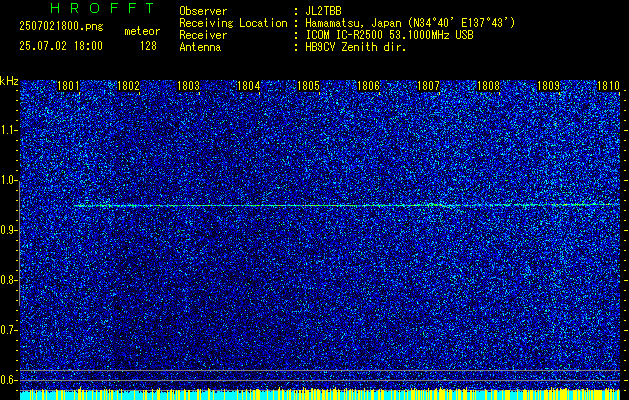Click the Receiver label

point(203,35)
